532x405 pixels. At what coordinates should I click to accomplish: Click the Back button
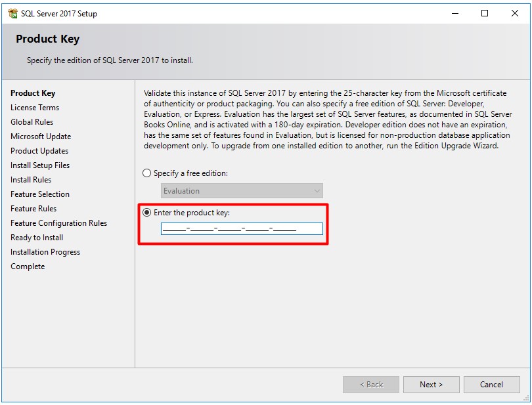tap(371, 385)
